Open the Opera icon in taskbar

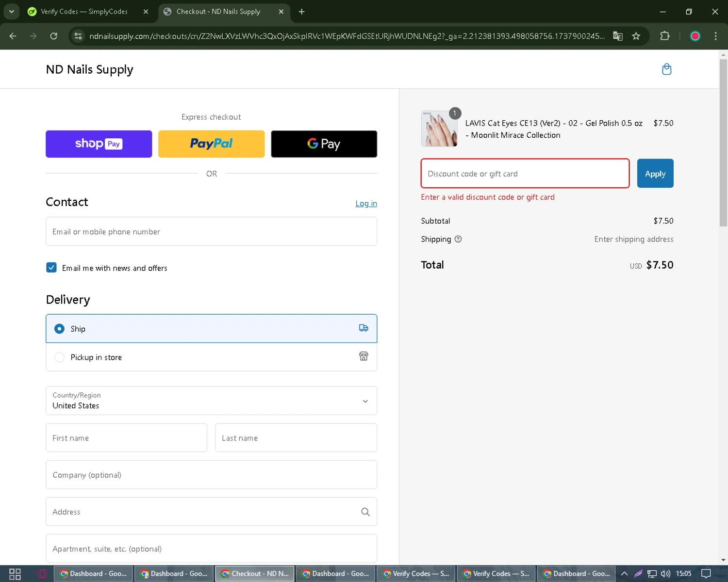(42, 574)
